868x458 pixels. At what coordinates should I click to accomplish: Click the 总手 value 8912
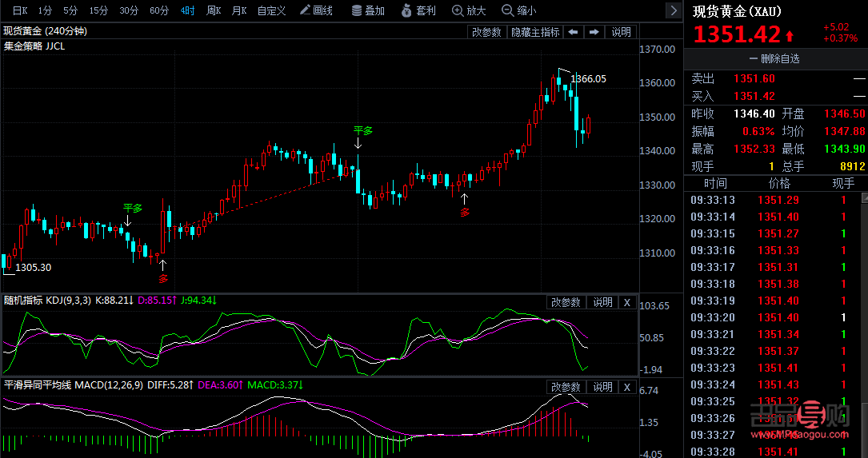point(853,166)
